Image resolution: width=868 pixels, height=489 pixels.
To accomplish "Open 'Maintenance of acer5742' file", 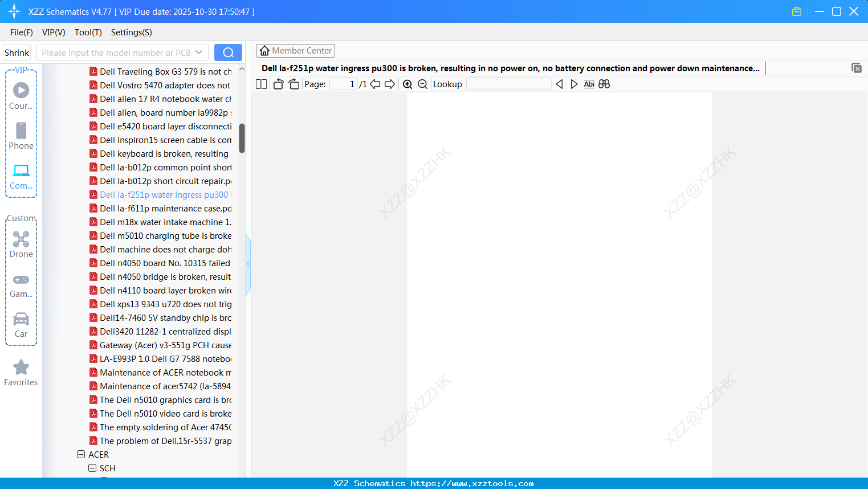I will (x=161, y=386).
